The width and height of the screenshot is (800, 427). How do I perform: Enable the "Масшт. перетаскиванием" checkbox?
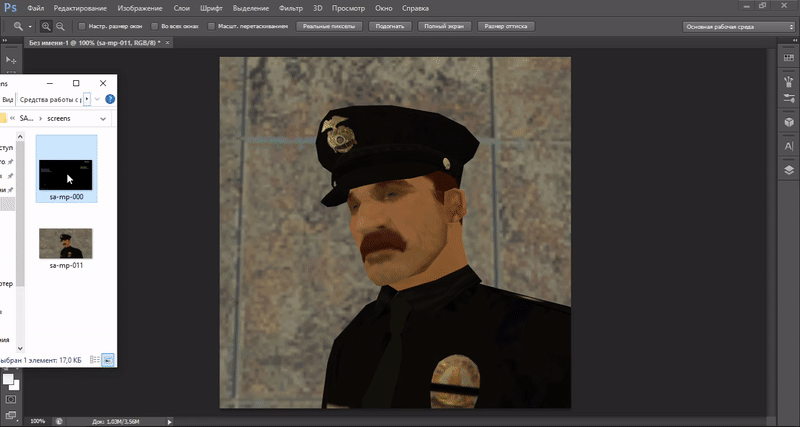tap(211, 26)
